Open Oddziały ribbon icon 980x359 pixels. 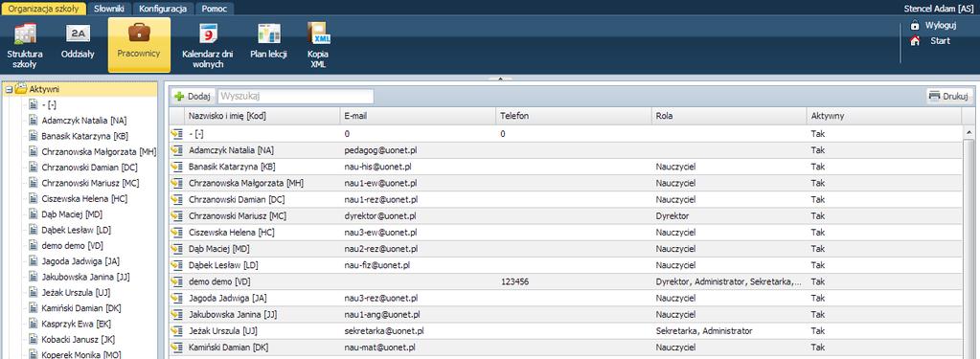point(79,34)
